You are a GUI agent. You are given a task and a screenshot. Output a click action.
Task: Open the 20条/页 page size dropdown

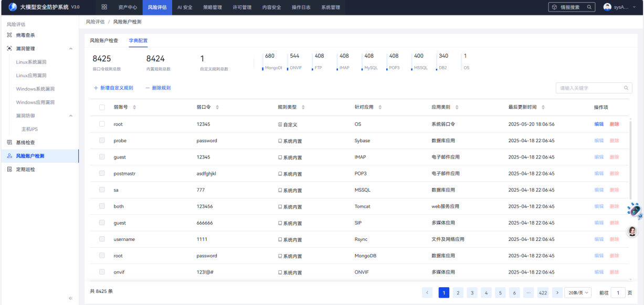(577, 293)
